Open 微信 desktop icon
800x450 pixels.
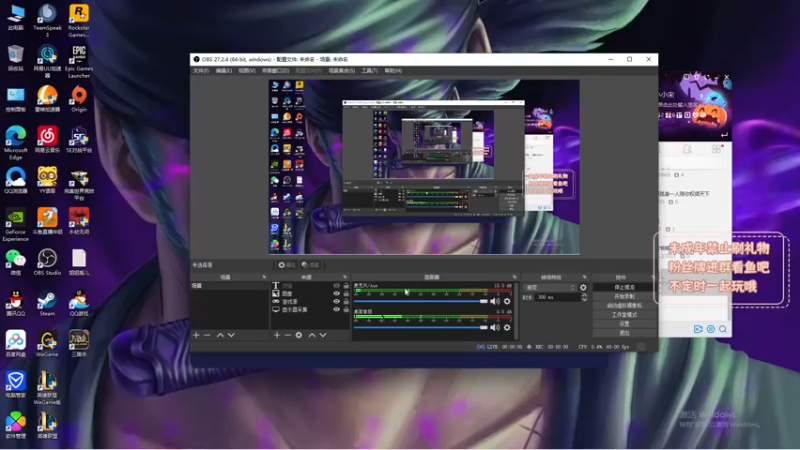pyautogui.click(x=16, y=262)
